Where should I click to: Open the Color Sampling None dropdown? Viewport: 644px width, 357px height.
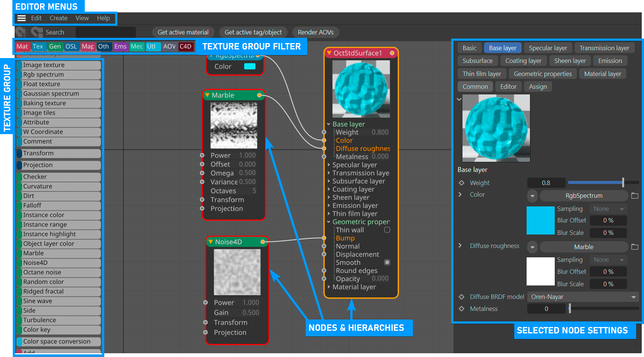(608, 209)
